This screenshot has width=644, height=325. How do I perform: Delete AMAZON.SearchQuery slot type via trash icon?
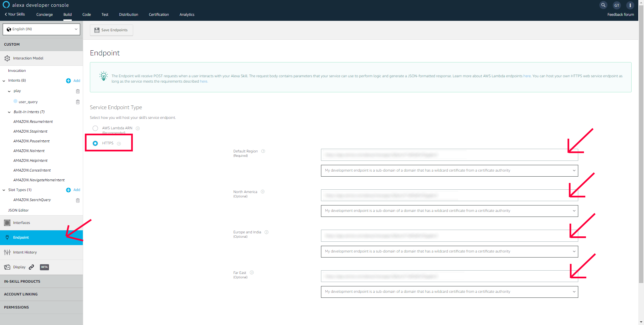coord(78,200)
